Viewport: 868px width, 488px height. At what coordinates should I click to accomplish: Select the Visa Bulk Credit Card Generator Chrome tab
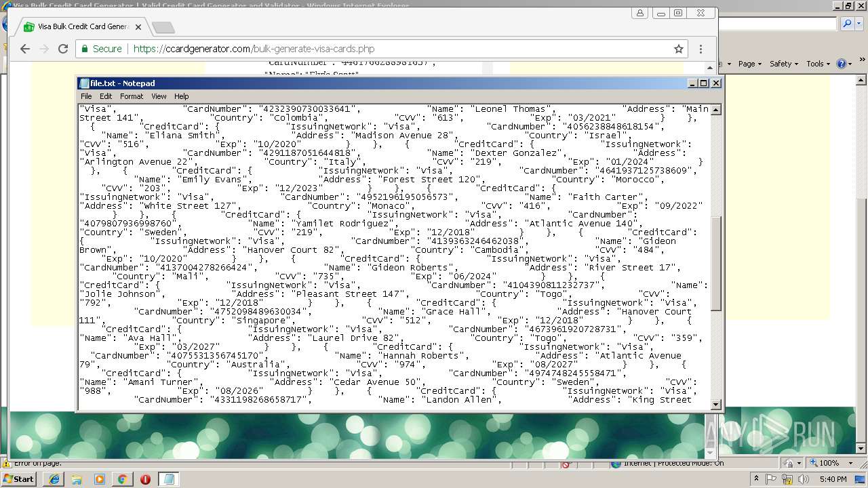(x=81, y=27)
